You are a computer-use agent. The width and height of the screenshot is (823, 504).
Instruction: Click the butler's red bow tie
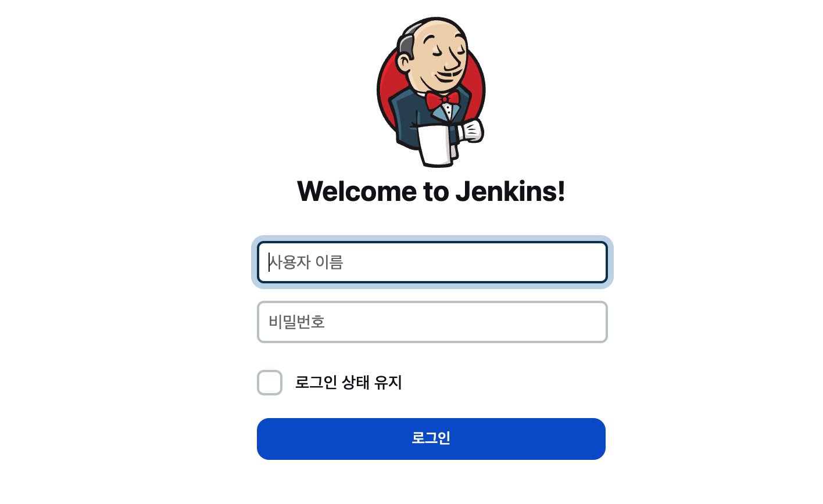(x=443, y=100)
